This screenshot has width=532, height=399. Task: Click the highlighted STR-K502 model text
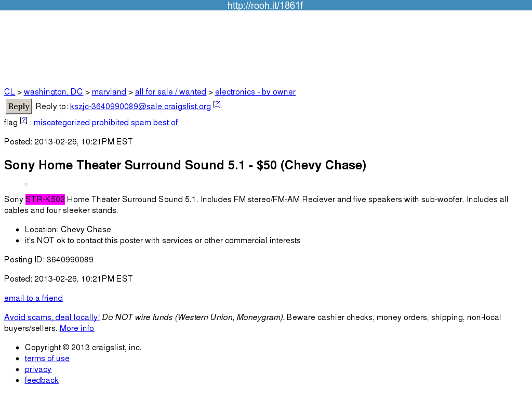tap(45, 199)
